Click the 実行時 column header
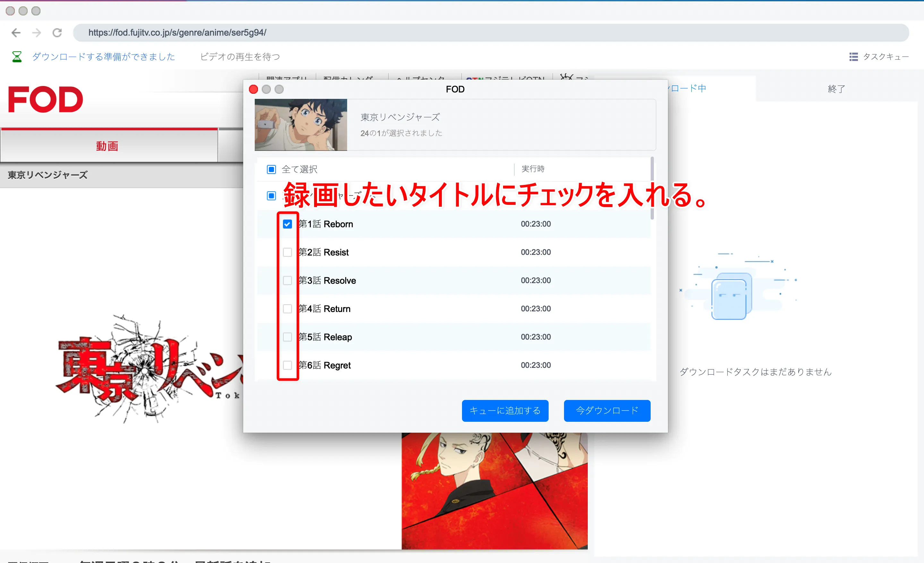This screenshot has height=563, width=924. pos(533,169)
